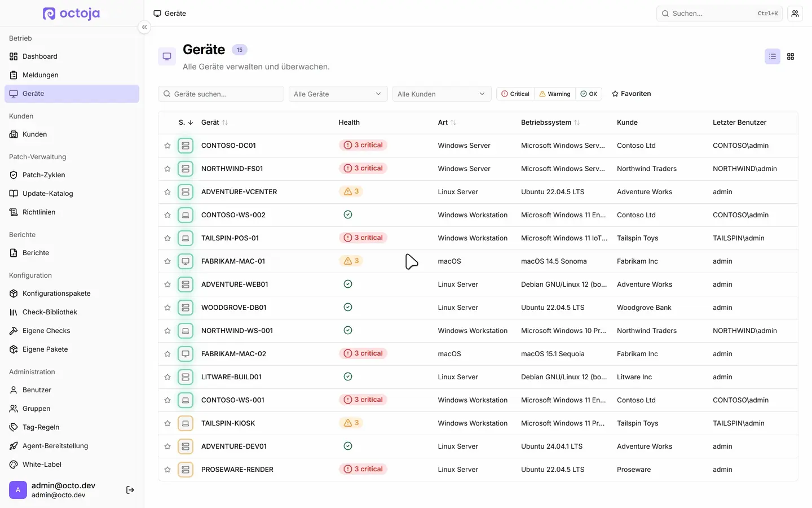Sort by the status S. column

pos(186,122)
